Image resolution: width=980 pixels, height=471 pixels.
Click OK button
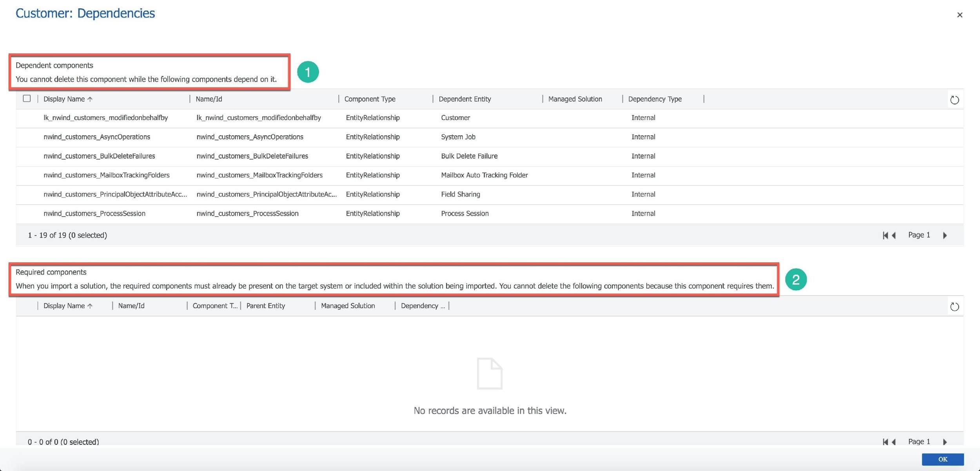[x=942, y=459]
